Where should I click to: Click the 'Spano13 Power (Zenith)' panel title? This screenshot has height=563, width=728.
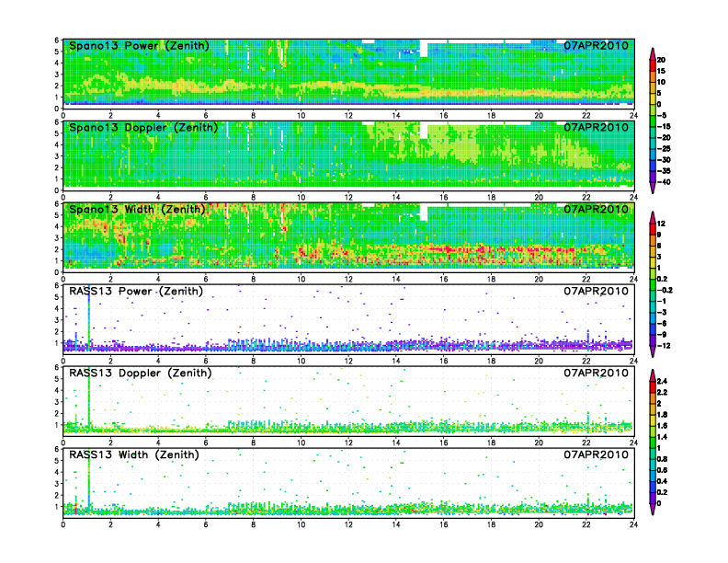[139, 46]
